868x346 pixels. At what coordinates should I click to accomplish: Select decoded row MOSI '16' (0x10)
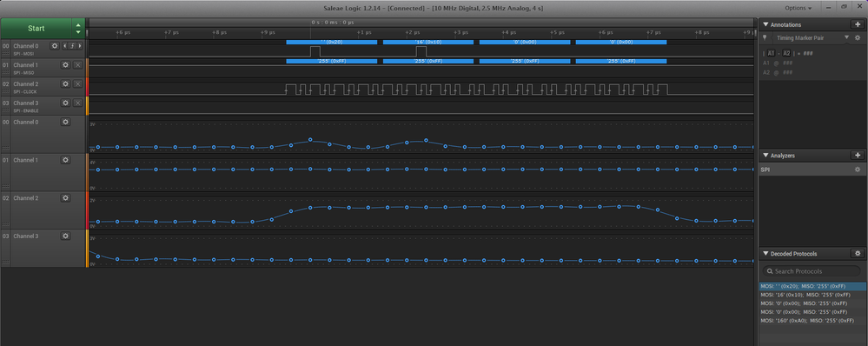click(x=812, y=295)
